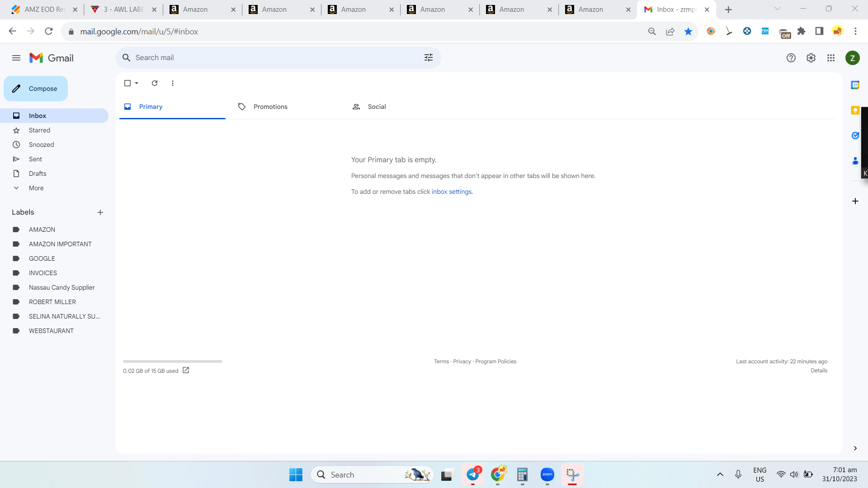Screen dimensions: 868x488
Task: Switch to the Social tab
Action: [401, 107]
